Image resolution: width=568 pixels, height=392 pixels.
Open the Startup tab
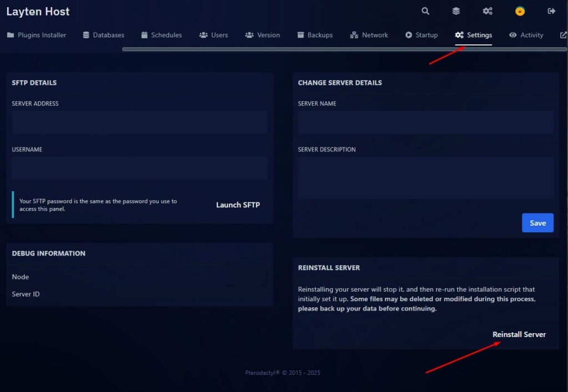click(x=421, y=35)
